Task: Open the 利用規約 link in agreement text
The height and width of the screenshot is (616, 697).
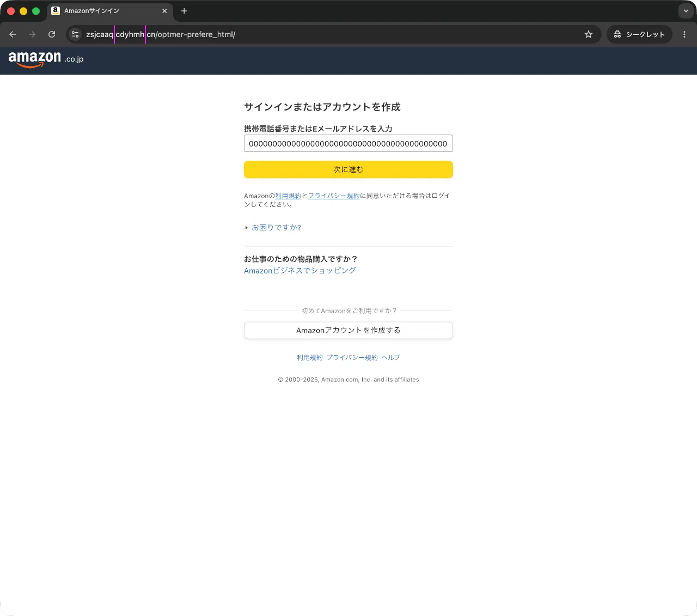Action: pos(288,196)
